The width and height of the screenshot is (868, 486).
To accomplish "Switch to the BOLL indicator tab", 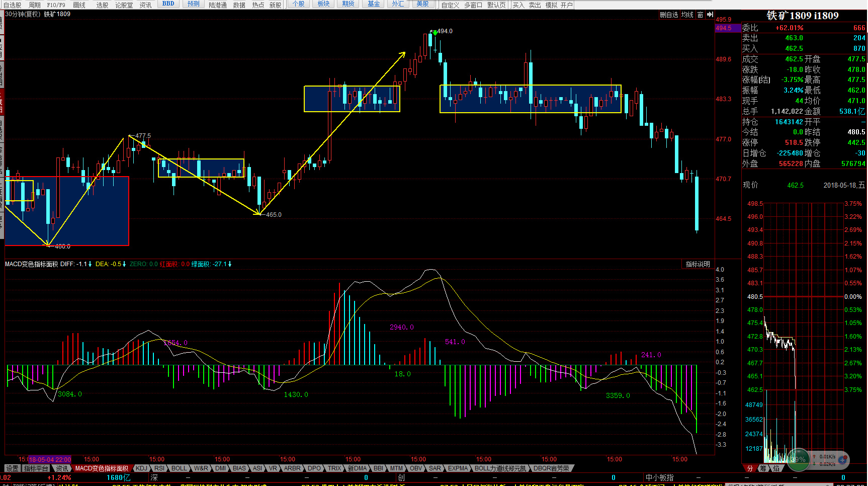I will 179,468.
